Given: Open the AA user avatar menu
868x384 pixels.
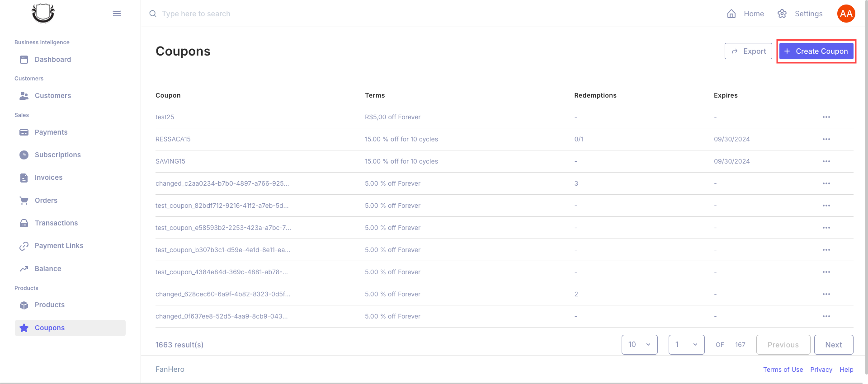Looking at the screenshot, I should tap(846, 14).
